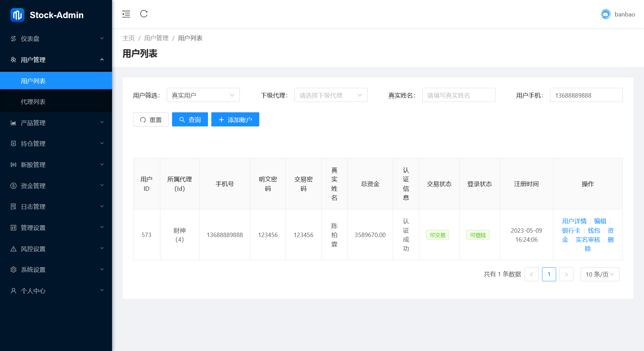Open 新股管理 via its sidebar icon
The image size is (644, 351).
(x=13, y=165)
